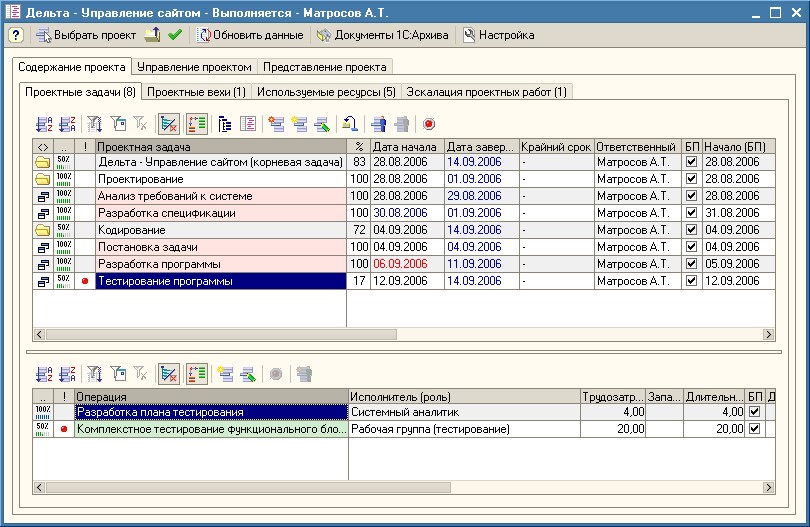Click the Выбрать проект button

pos(85,35)
